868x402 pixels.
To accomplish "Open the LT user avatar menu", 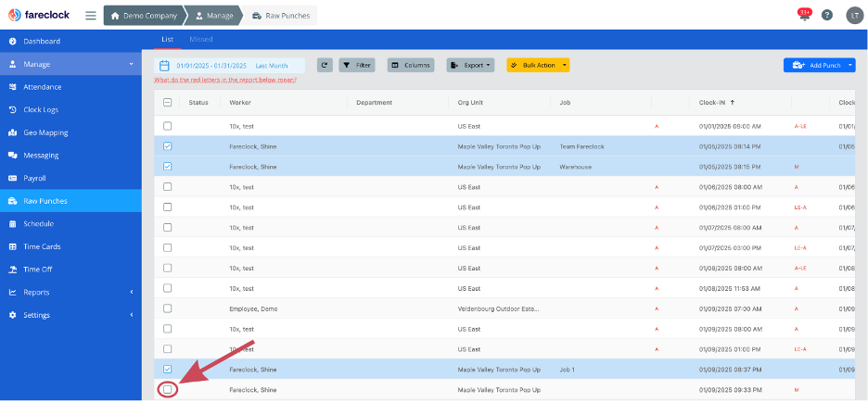I will [x=855, y=16].
